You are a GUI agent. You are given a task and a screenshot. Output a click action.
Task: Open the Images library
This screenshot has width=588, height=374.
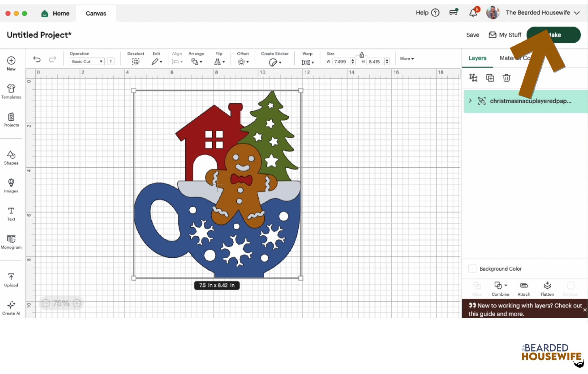click(11, 185)
